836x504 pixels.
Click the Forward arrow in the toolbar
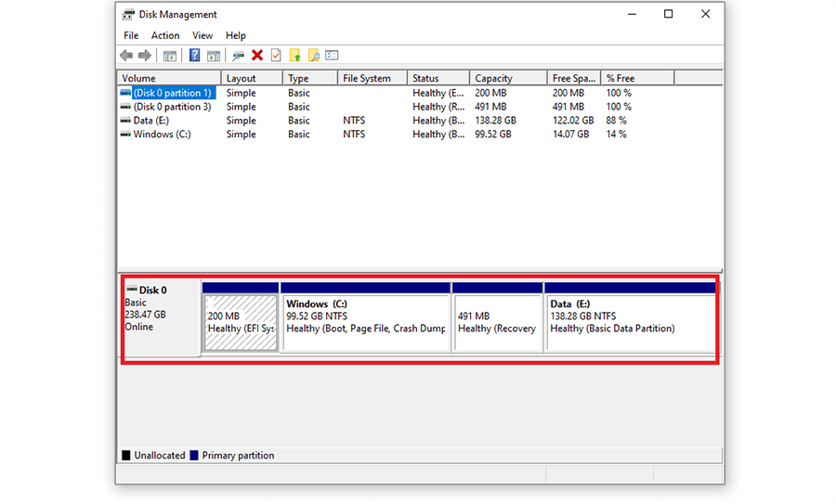144,56
